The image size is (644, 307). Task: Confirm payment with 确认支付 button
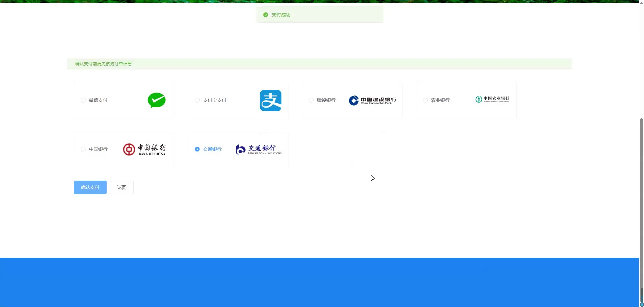tap(90, 187)
